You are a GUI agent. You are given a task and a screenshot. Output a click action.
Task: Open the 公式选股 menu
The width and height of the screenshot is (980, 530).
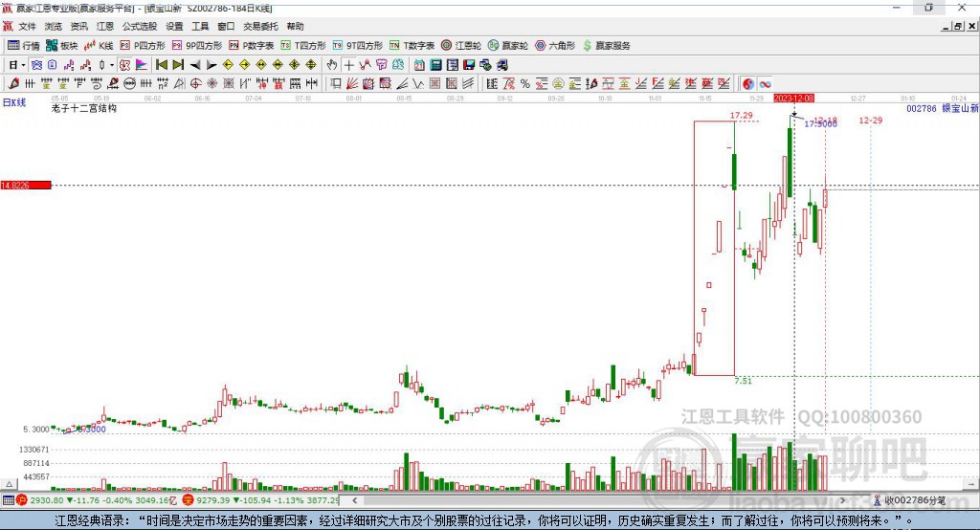140,26
